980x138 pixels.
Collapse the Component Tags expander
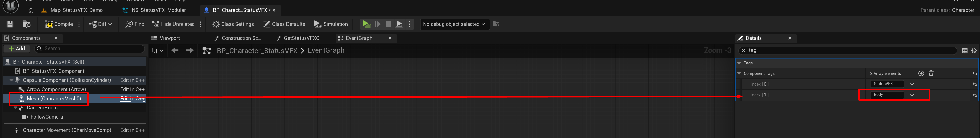pyautogui.click(x=739, y=74)
